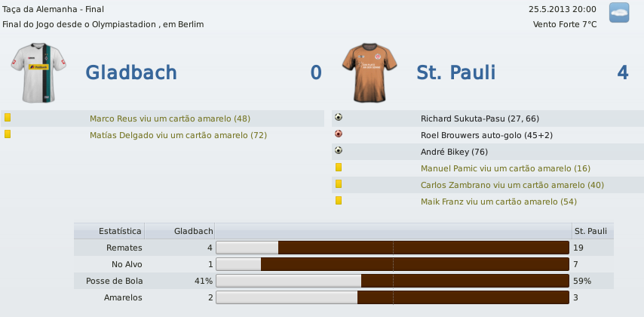This screenshot has width=644, height=317.
Task: Select Marco Reus yellow card event
Action: coord(170,118)
